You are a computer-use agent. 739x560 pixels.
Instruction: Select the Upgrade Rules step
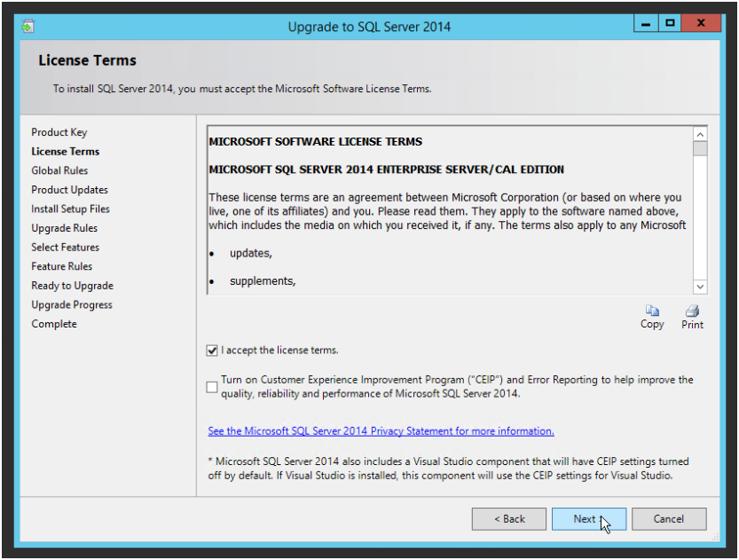click(x=65, y=228)
